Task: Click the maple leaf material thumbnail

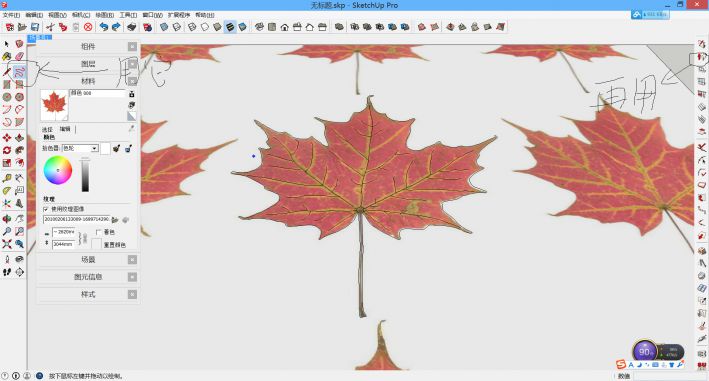Action: pos(54,105)
